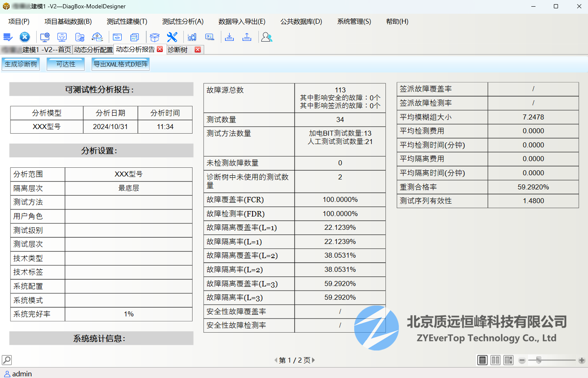Close the 诊断树 tab
This screenshot has height=378, width=588.
pyautogui.click(x=198, y=50)
